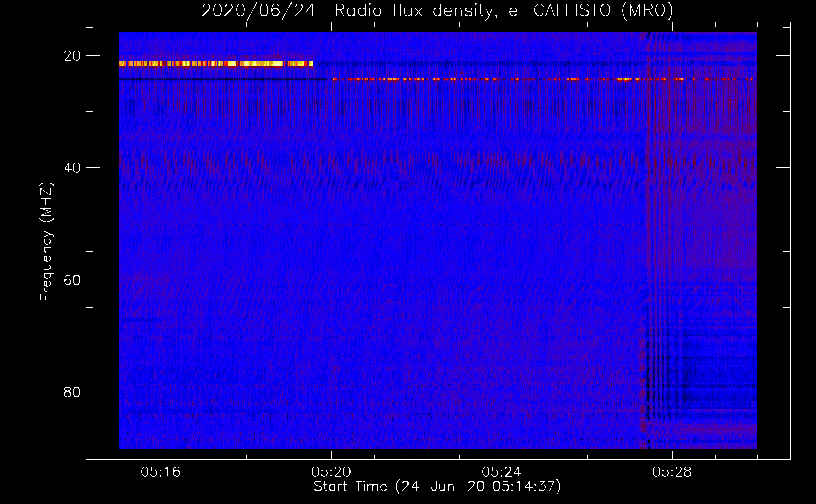Click the date "2020/06/24" in the title
The width and height of the screenshot is (816, 504).
coord(259,11)
